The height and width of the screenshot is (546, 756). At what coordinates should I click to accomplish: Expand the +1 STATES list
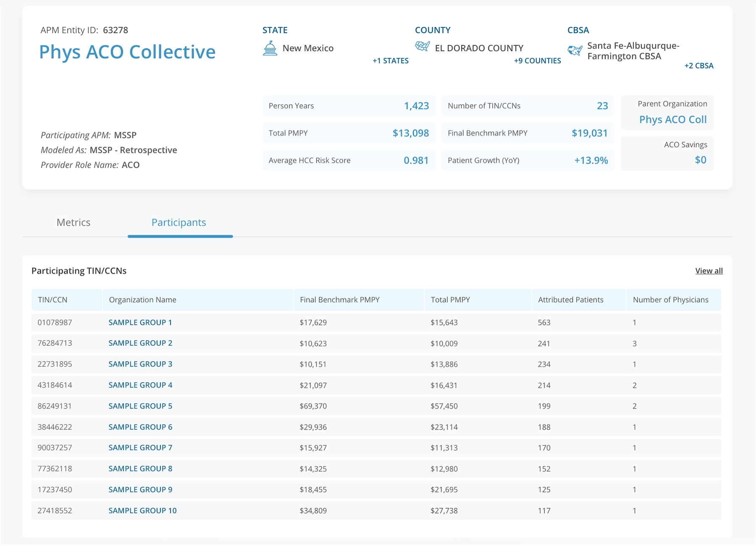[x=391, y=60]
